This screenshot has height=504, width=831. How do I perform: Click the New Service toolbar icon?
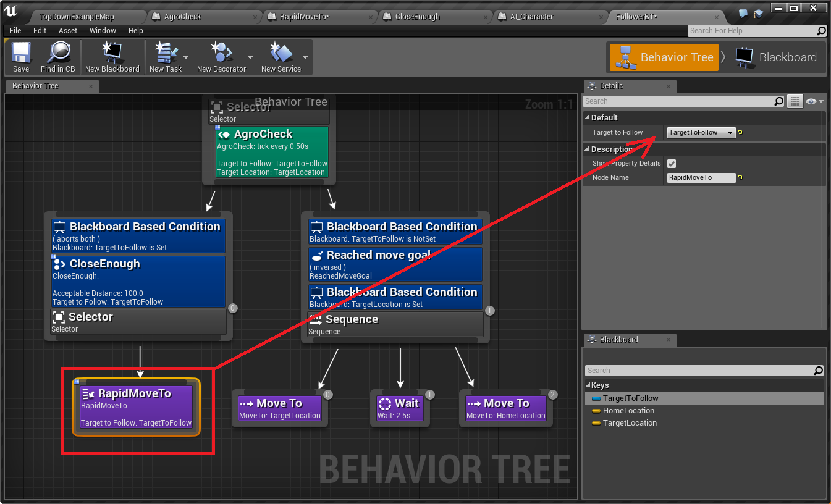(x=281, y=54)
